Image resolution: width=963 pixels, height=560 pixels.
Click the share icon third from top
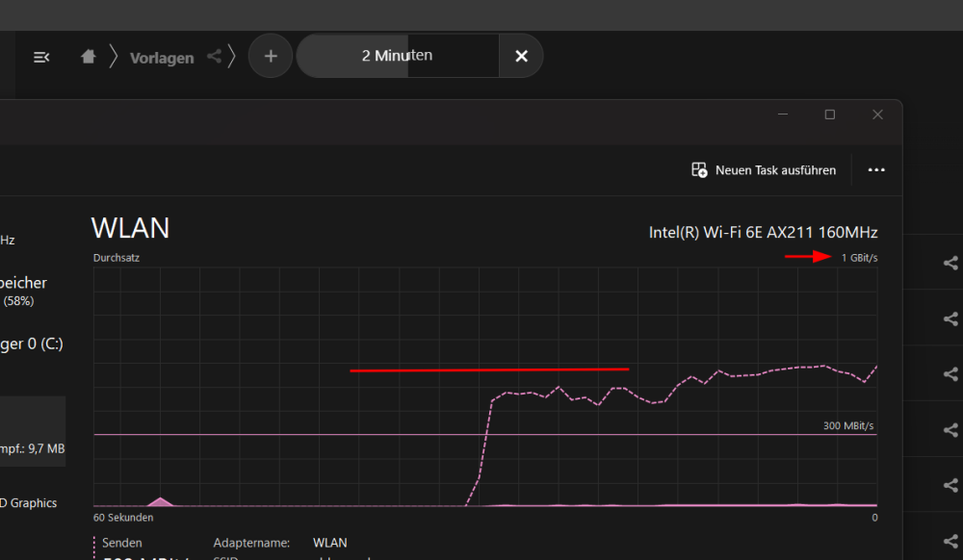tap(950, 374)
